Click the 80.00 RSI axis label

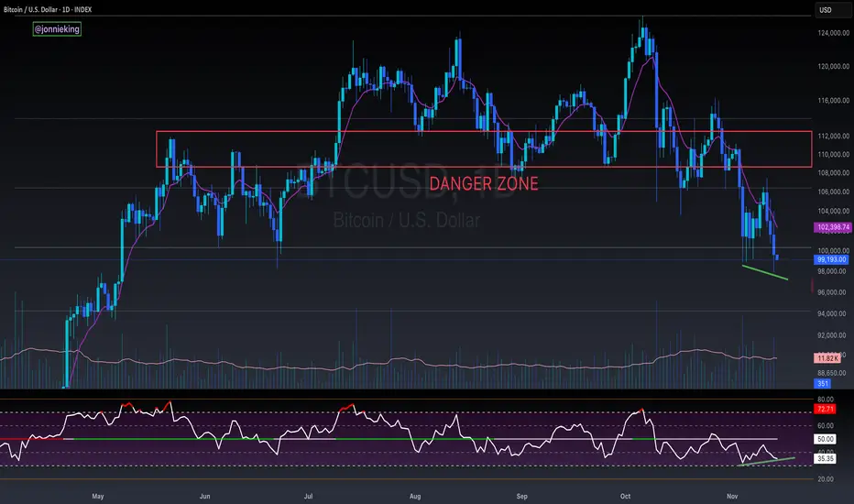(x=825, y=400)
